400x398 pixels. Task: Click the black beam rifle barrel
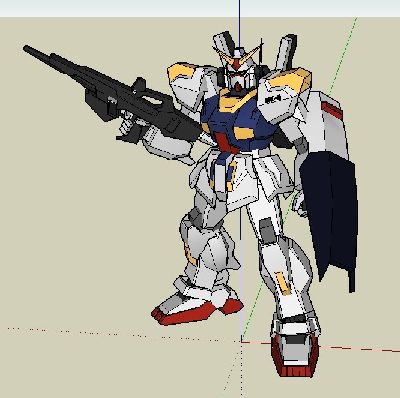point(53,63)
